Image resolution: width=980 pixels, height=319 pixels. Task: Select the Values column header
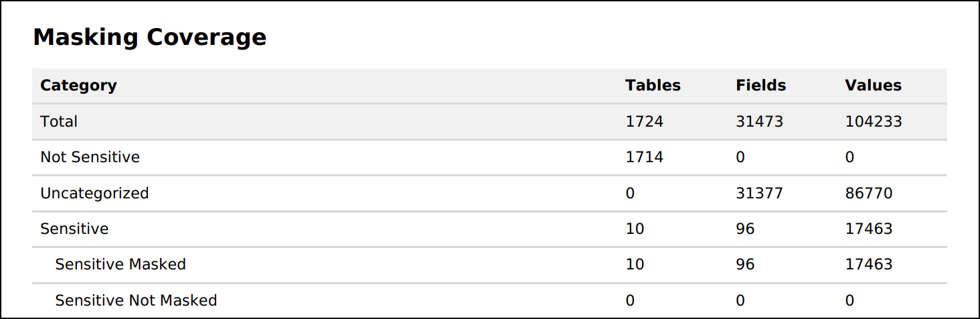tap(873, 86)
